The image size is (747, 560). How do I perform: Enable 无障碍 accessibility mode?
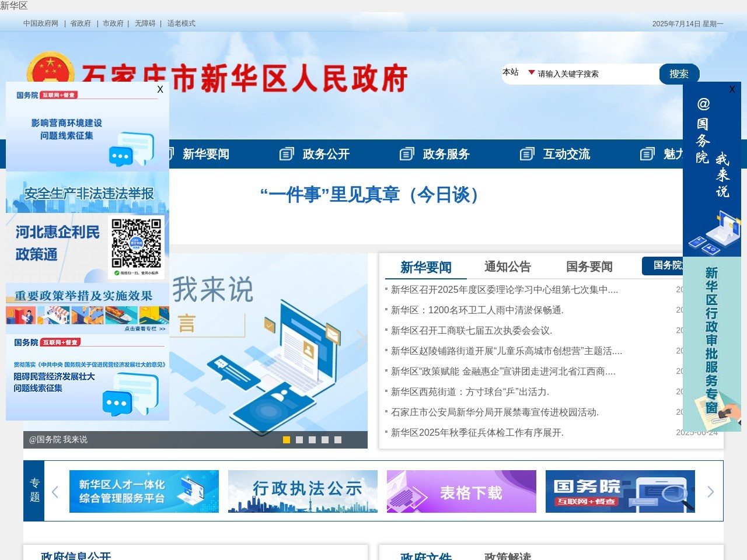[x=145, y=23]
